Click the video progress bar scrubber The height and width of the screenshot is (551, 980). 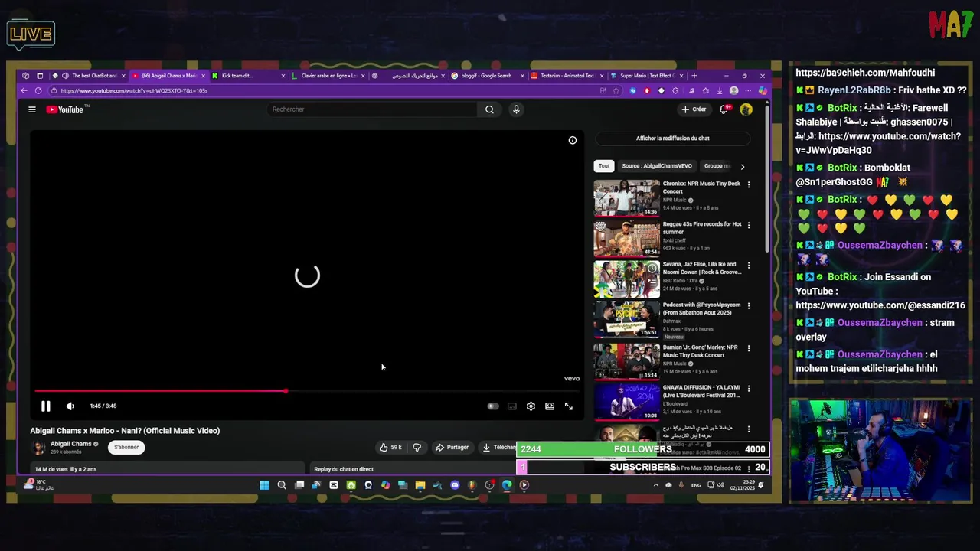tap(286, 391)
